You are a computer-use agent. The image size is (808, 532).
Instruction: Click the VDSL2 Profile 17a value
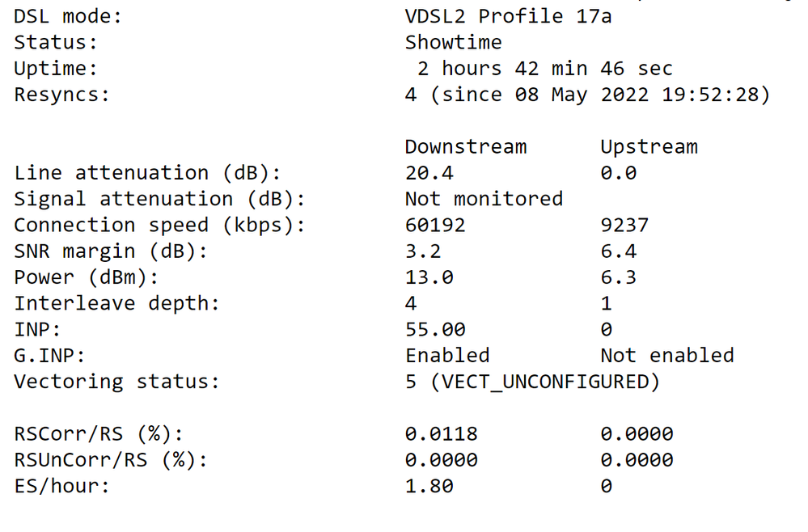click(508, 16)
